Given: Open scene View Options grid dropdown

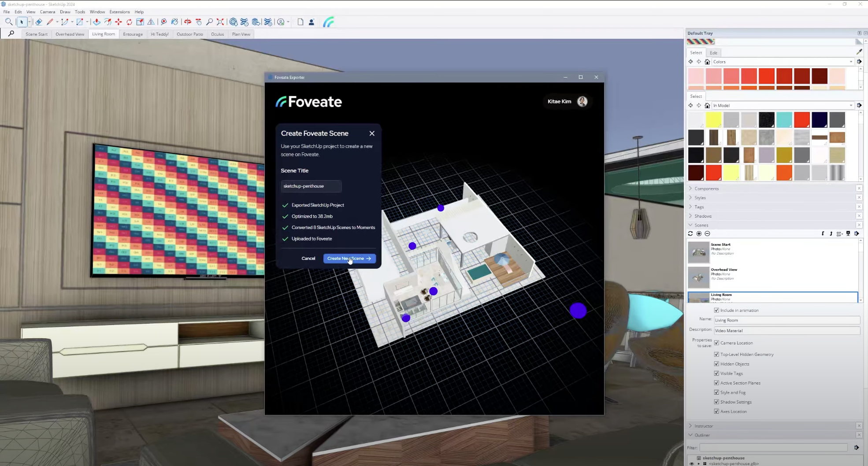Looking at the screenshot, I should (x=839, y=233).
